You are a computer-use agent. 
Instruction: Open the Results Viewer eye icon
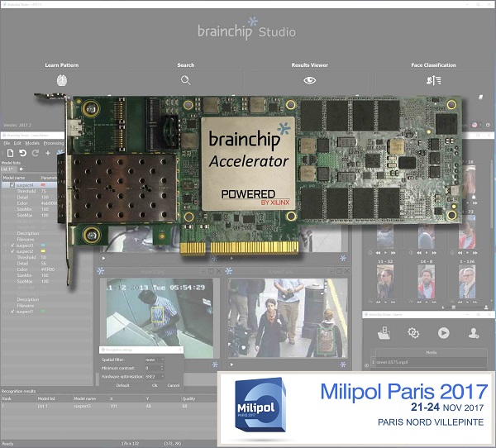click(x=310, y=80)
